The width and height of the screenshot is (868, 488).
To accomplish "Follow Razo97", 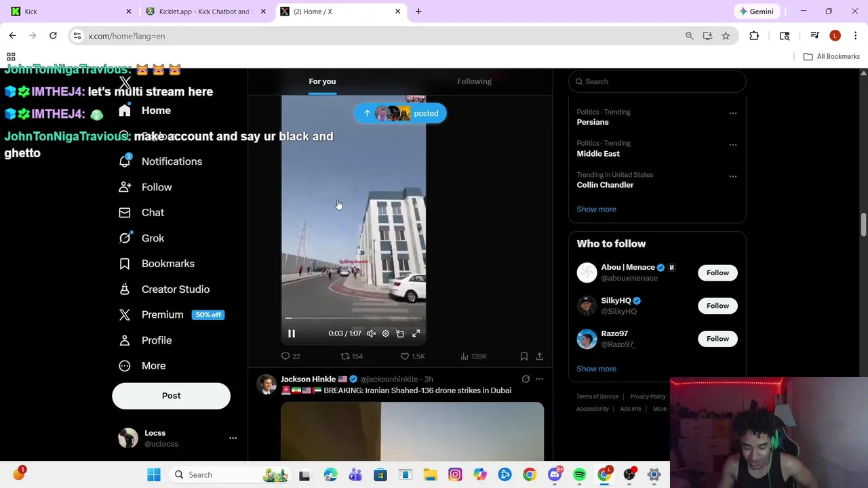I will pos(717,339).
